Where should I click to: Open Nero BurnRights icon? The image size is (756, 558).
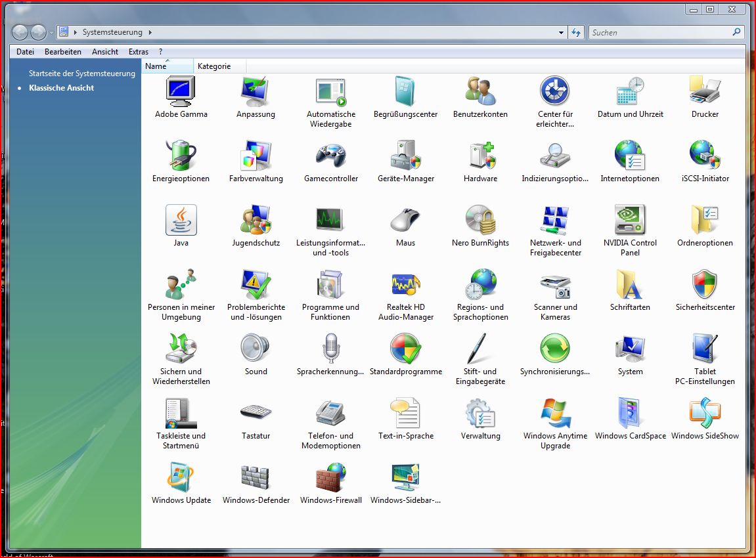tap(480, 220)
